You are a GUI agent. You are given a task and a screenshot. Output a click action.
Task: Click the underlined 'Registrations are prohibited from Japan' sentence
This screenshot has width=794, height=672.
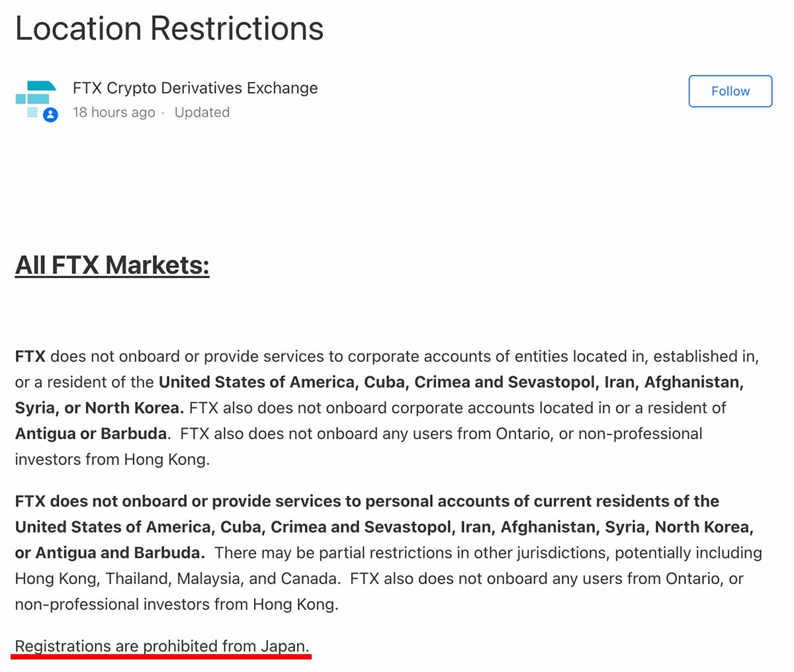tap(162, 646)
